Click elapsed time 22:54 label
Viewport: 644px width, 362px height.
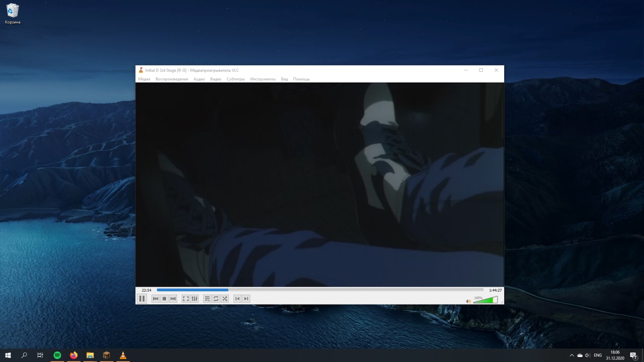(x=146, y=290)
